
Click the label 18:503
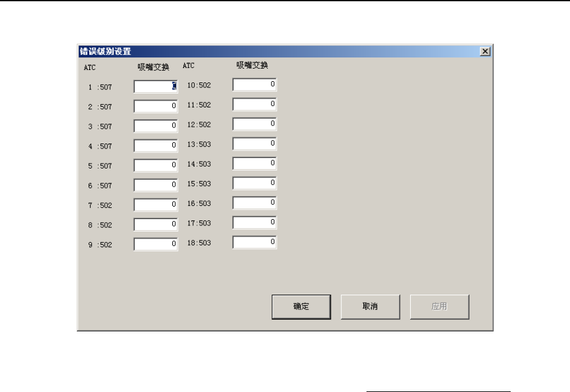click(x=199, y=242)
